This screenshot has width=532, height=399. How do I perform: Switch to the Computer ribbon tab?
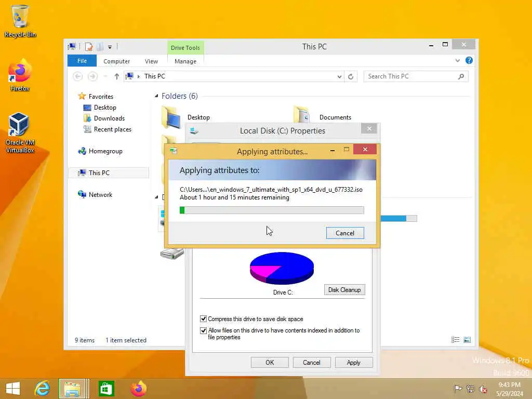pyautogui.click(x=116, y=61)
